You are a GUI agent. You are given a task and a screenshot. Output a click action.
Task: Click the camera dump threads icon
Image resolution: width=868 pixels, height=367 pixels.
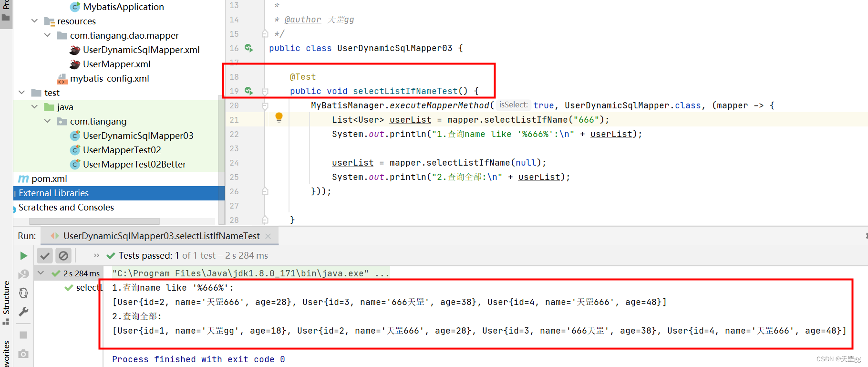point(23,354)
